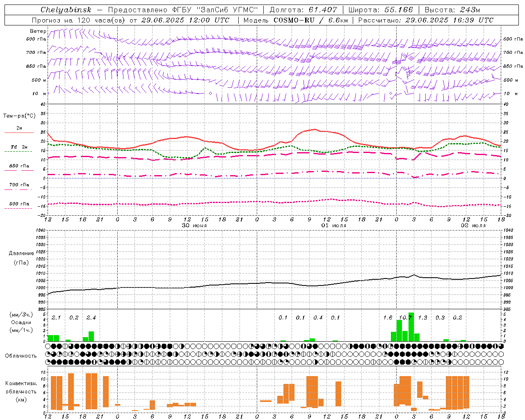525x420 pixels.
Task: Click the station name Chelyabinsk in header
Action: click(66, 10)
